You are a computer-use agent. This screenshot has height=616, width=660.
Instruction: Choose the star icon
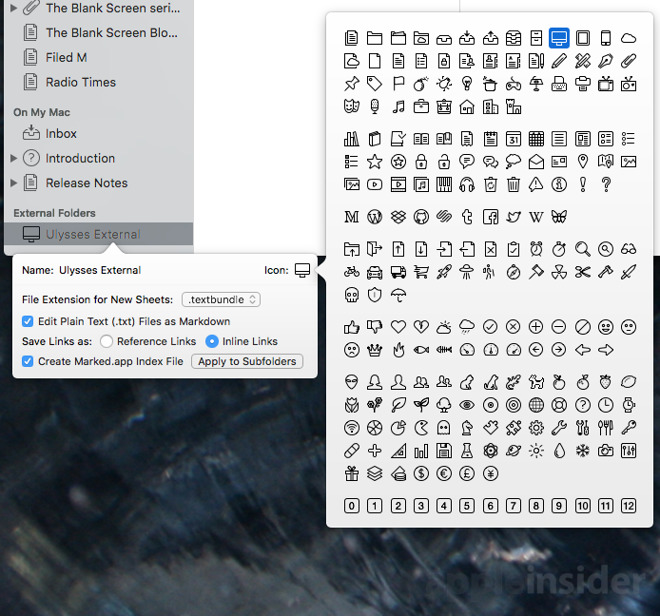click(375, 161)
